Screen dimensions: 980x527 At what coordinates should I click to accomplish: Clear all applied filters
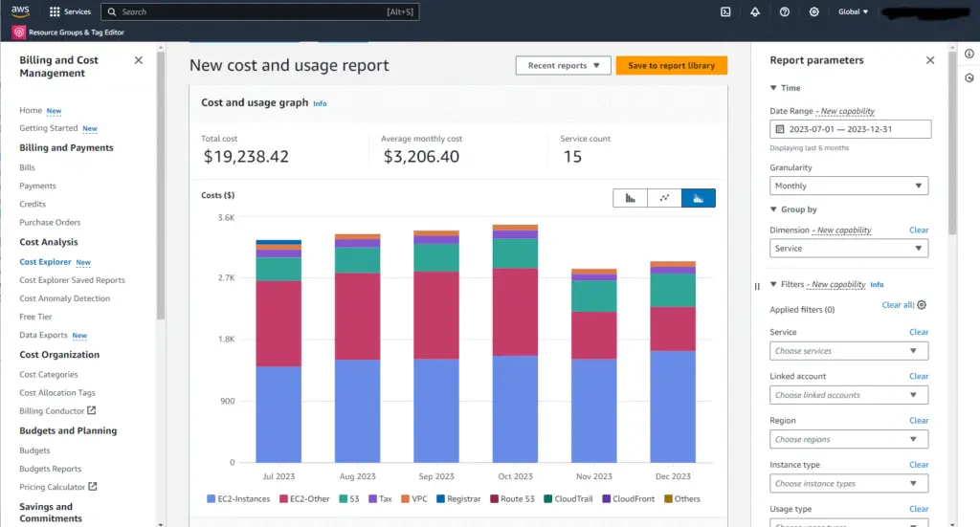(898, 305)
